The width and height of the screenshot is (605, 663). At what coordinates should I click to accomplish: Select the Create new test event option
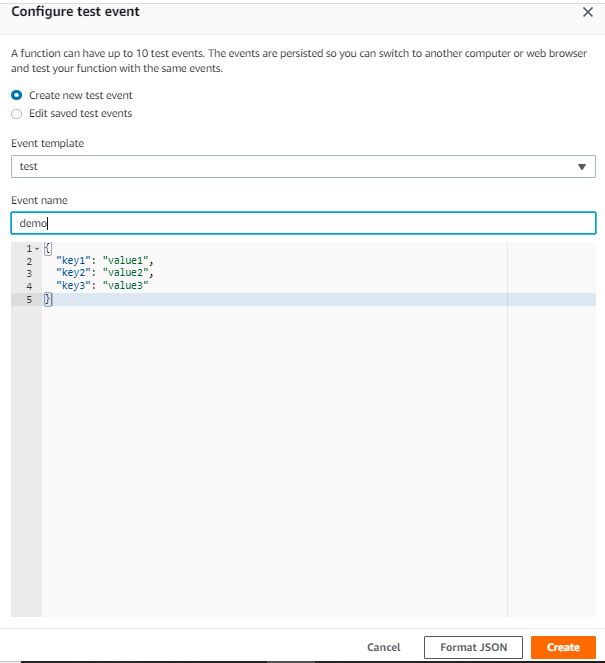point(16,95)
